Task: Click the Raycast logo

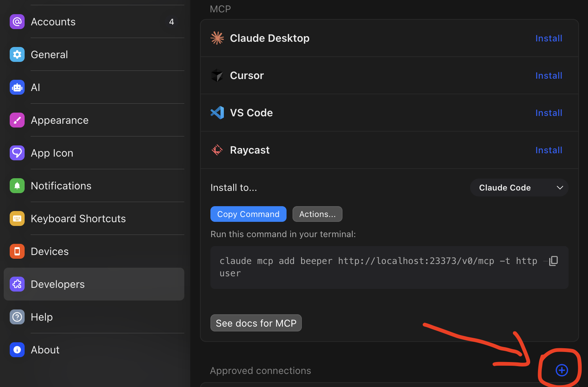Action: point(217,150)
